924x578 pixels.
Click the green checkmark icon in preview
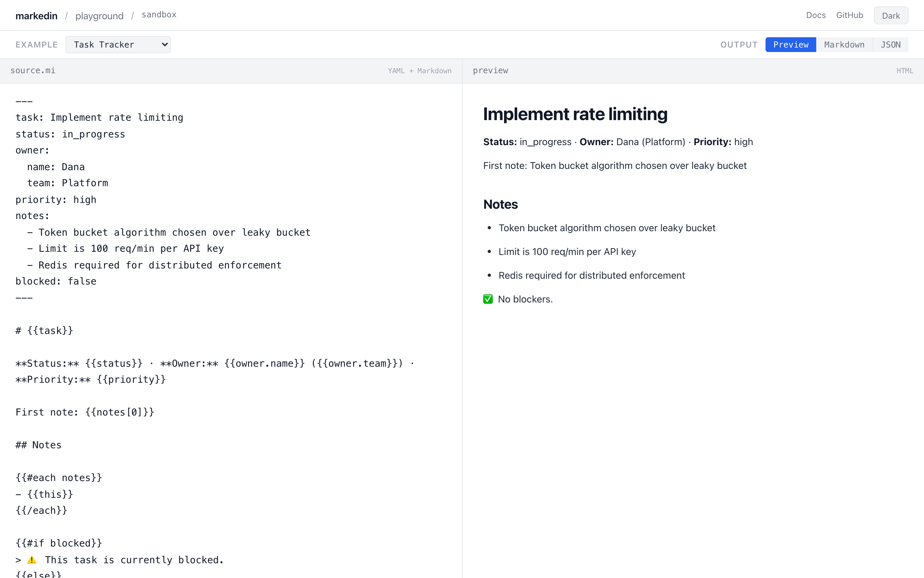tap(488, 299)
